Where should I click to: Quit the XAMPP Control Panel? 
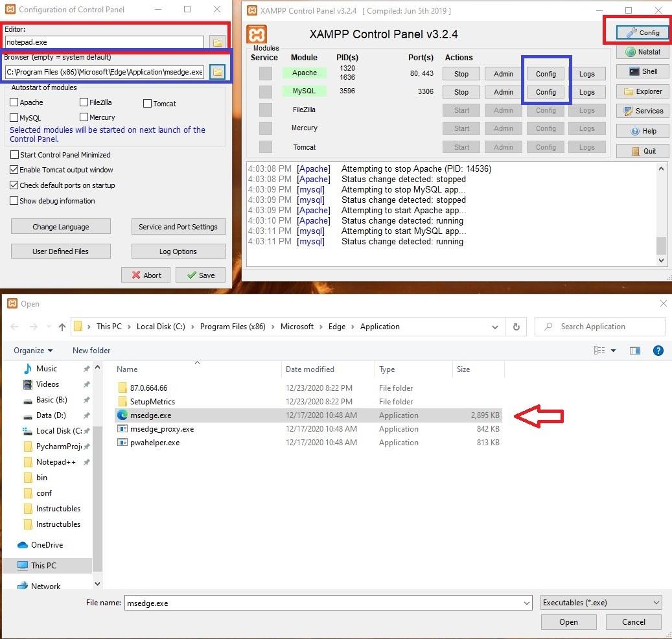[x=642, y=151]
